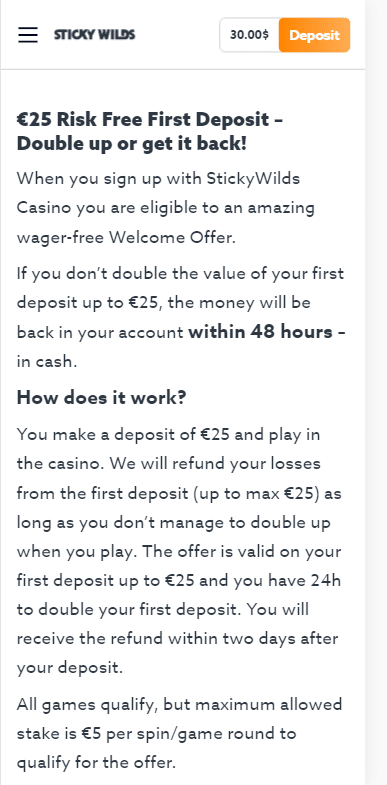Click the 'How does it work?' heading
The width and height of the screenshot is (387, 785).
[102, 398]
